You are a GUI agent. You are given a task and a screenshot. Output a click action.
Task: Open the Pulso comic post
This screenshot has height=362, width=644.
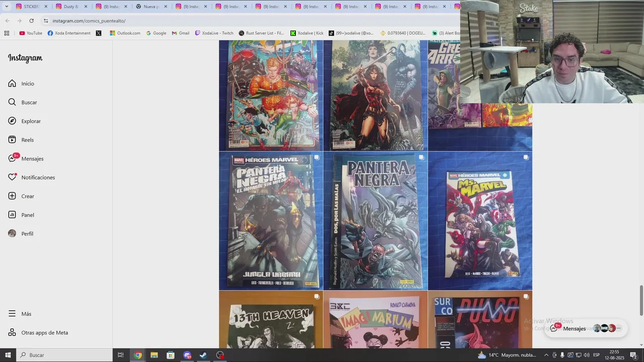pos(480,320)
